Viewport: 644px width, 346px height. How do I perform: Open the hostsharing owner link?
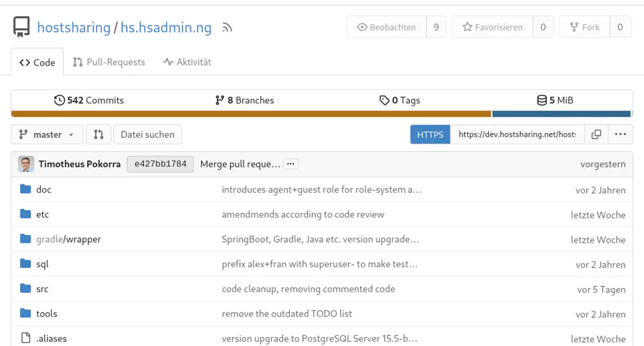(x=74, y=27)
